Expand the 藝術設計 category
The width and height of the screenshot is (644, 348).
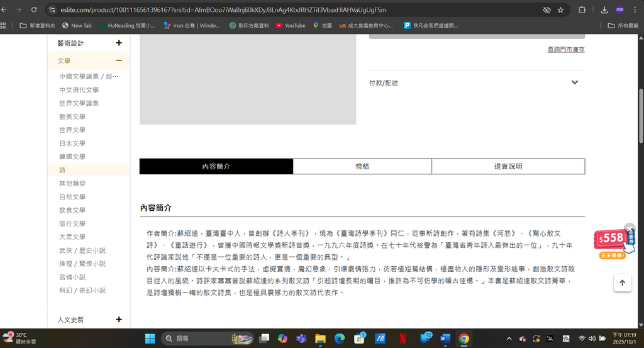tap(119, 43)
